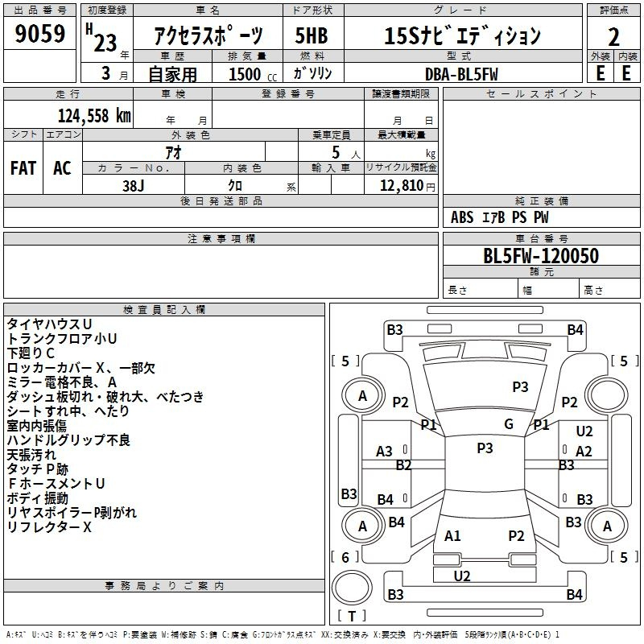The image size is (644, 644).
Task: Click the mileage value 124,558 km
Action: click(x=94, y=115)
